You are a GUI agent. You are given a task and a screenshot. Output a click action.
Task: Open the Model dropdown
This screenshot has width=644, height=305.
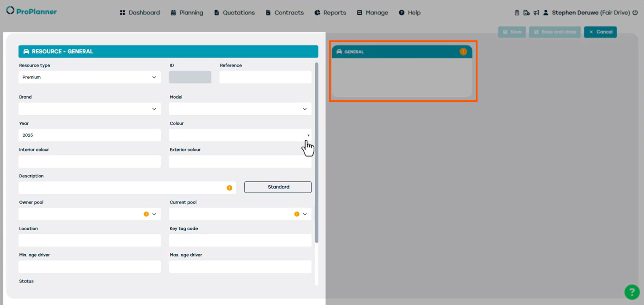click(305, 109)
